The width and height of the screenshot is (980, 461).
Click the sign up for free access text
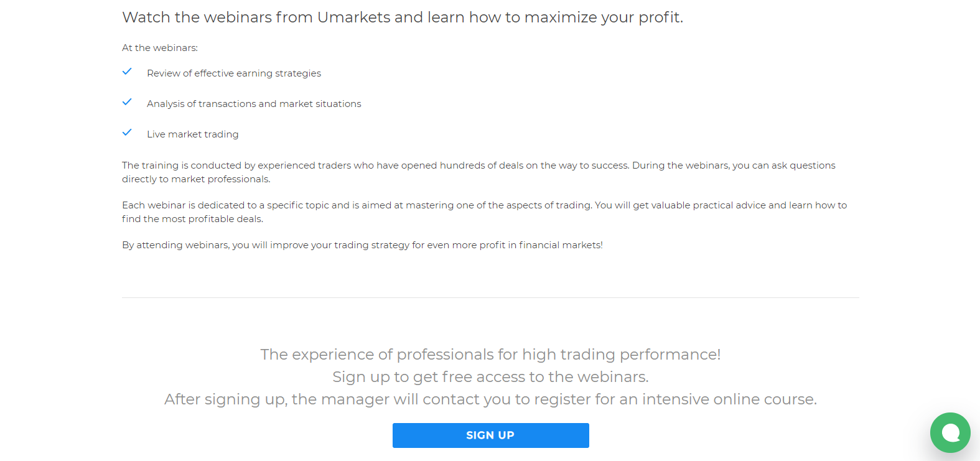pyautogui.click(x=490, y=376)
